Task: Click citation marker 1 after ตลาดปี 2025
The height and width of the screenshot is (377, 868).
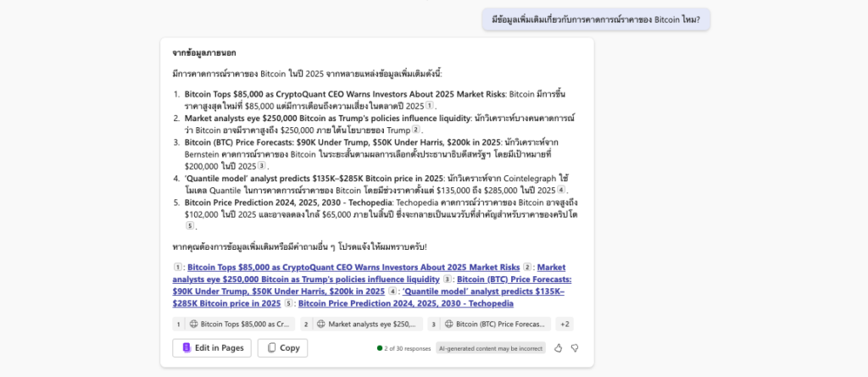Action: (x=429, y=106)
